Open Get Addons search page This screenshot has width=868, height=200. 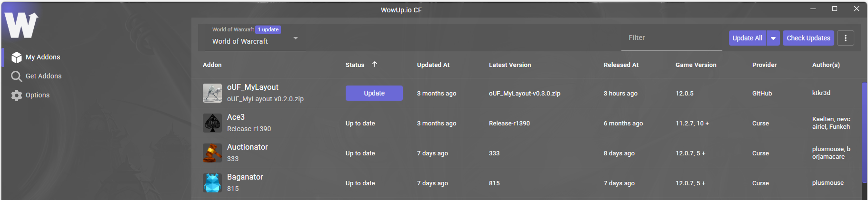[x=37, y=76]
